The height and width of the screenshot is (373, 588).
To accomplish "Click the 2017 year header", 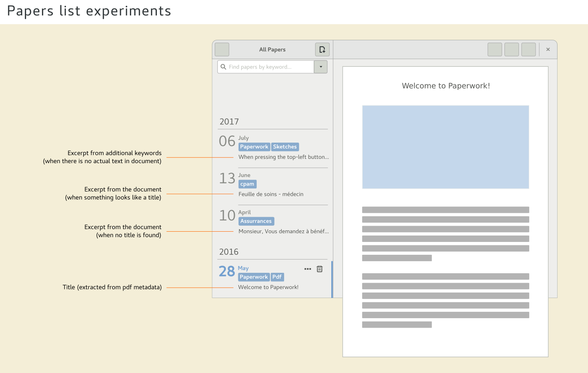I will [x=229, y=122].
